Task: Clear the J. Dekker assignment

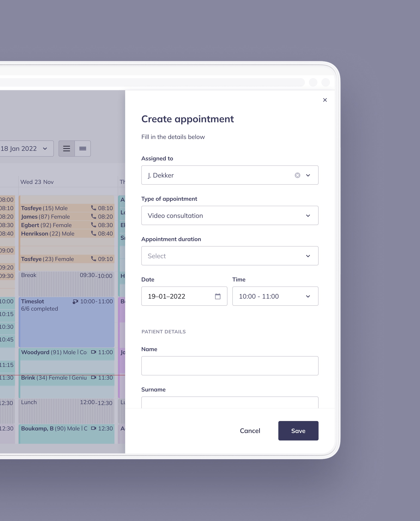Action: [297, 175]
